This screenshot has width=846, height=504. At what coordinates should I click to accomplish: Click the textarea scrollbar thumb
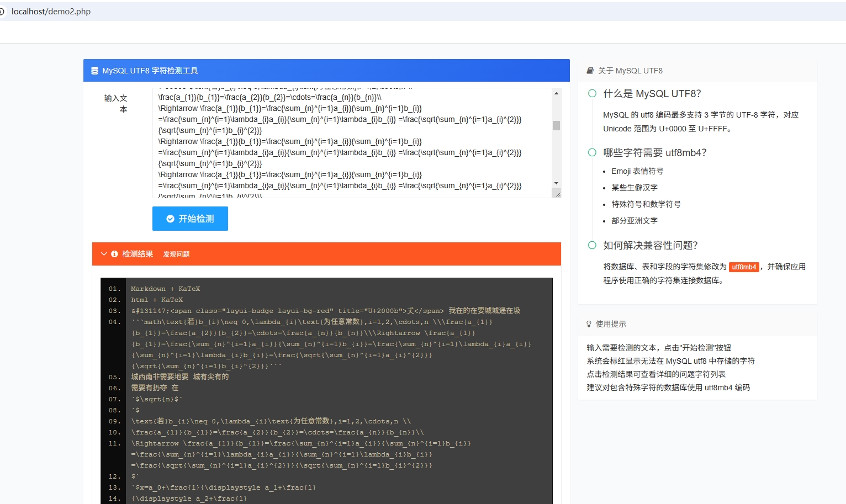pyautogui.click(x=556, y=125)
